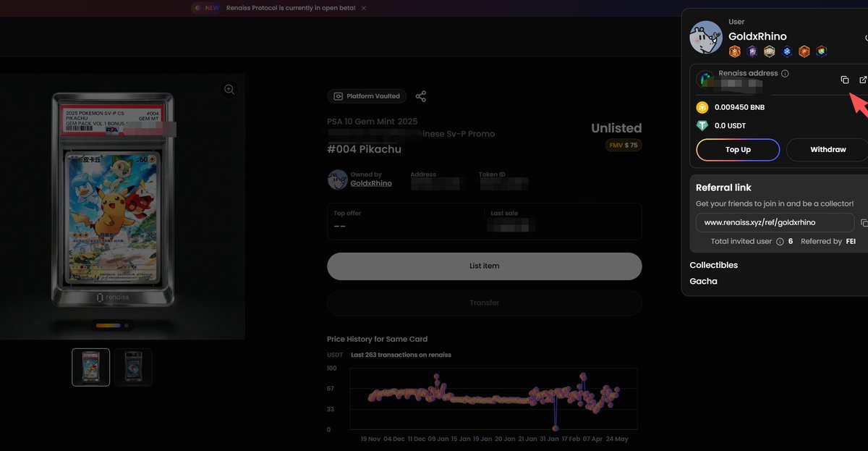This screenshot has width=868, height=451.
Task: Click the FMV $ 75 price tag
Action: coord(624,146)
